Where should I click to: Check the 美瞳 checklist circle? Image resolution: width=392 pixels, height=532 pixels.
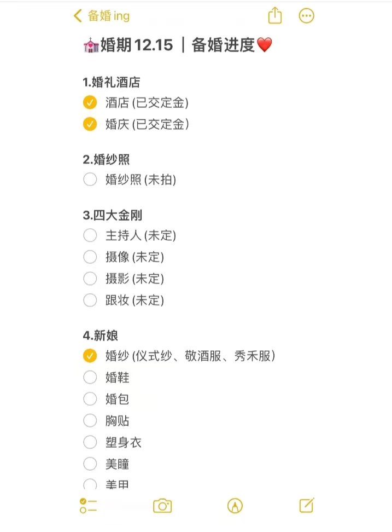pyautogui.click(x=90, y=464)
